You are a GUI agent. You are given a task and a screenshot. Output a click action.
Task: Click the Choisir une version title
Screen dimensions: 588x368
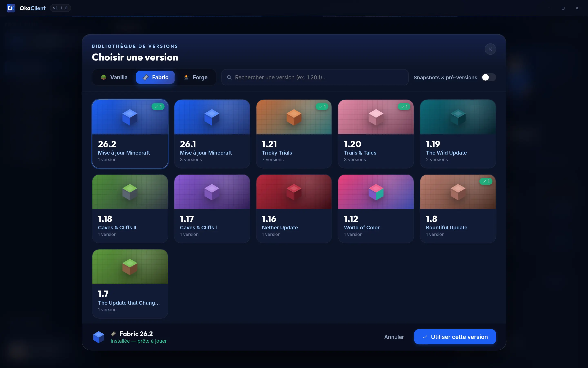pos(135,57)
